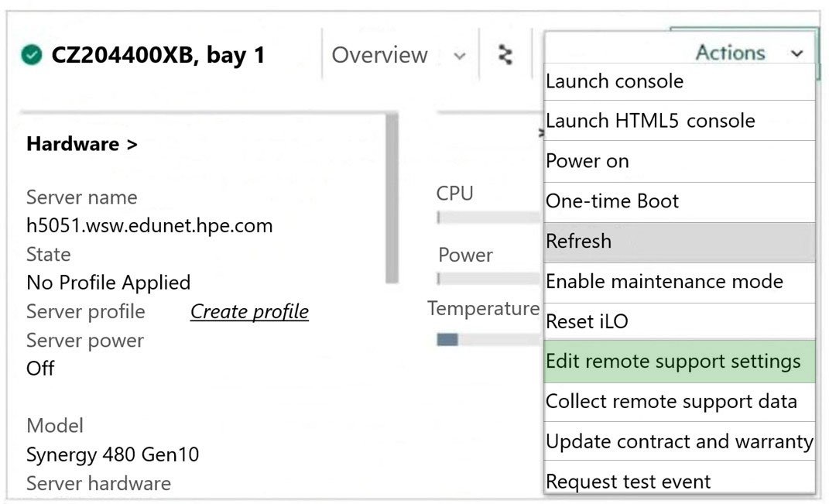Select Enable maintenance mode
The image size is (829, 504).
click(x=680, y=281)
